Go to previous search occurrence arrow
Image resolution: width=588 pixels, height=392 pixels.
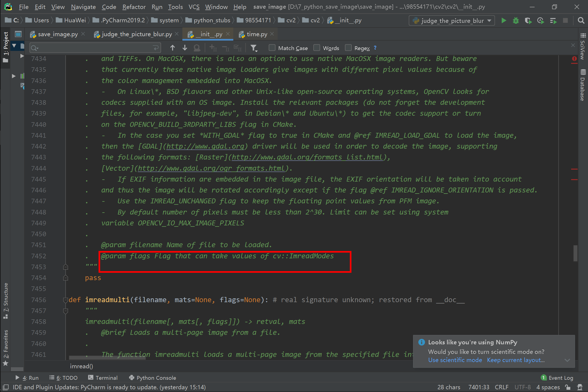tap(173, 48)
